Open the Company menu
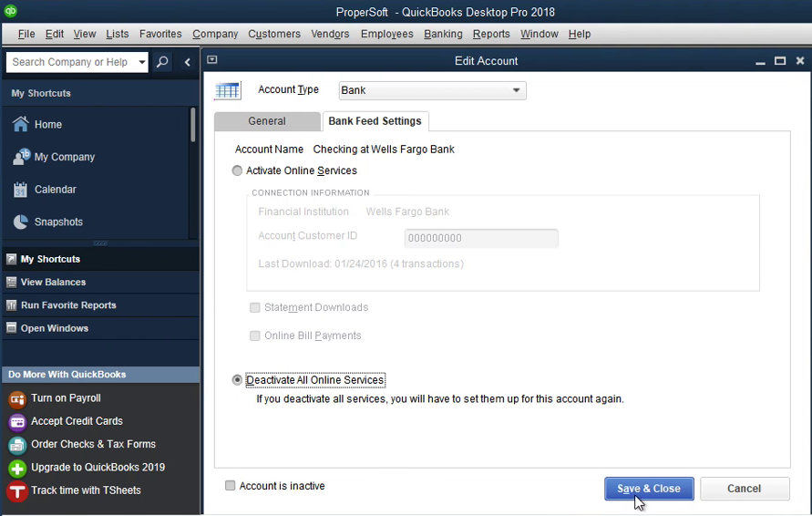The image size is (812, 516). tap(215, 34)
